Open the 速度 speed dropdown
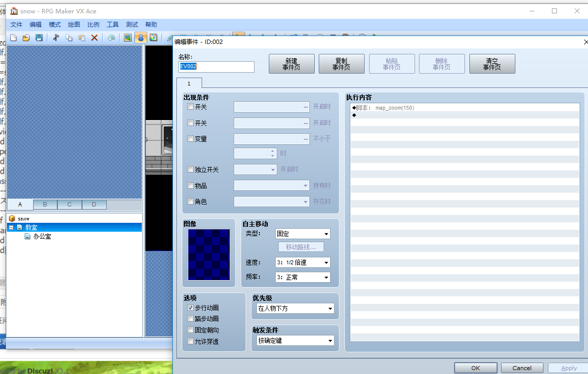Image resolution: width=588 pixels, height=374 pixels. tap(326, 262)
